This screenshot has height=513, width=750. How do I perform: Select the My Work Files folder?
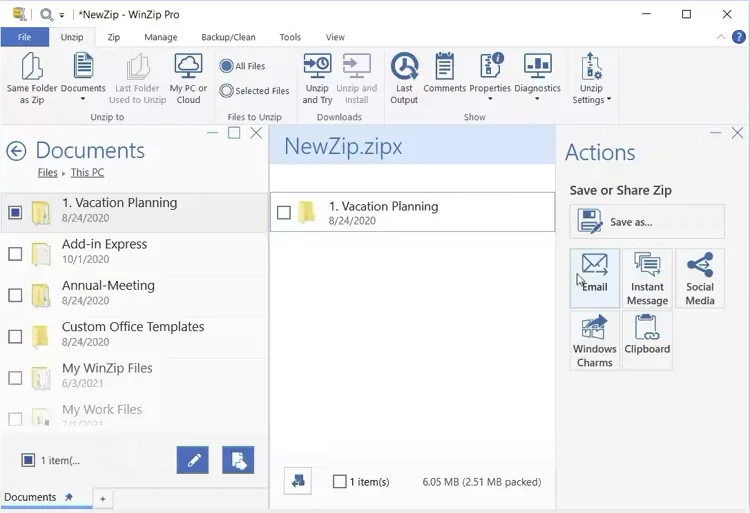click(x=134, y=414)
